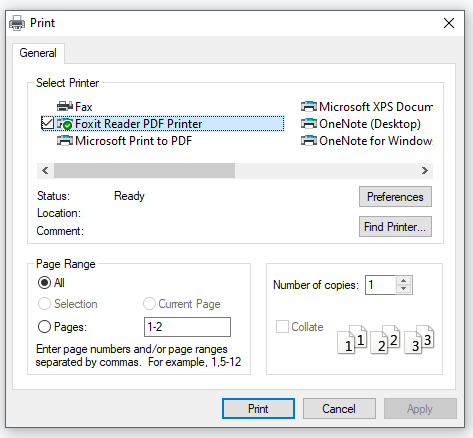Increase number of copies with up arrow
This screenshot has width=473, height=438.
click(x=404, y=281)
